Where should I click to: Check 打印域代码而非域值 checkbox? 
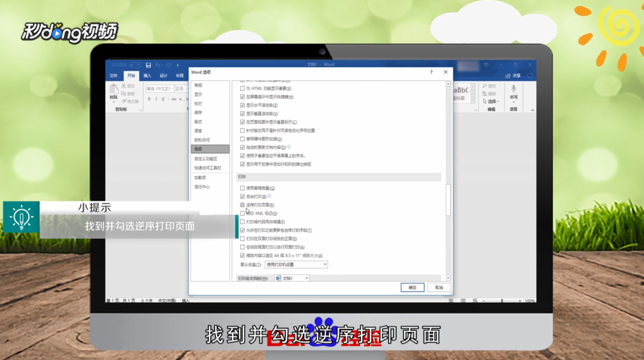[x=242, y=222]
